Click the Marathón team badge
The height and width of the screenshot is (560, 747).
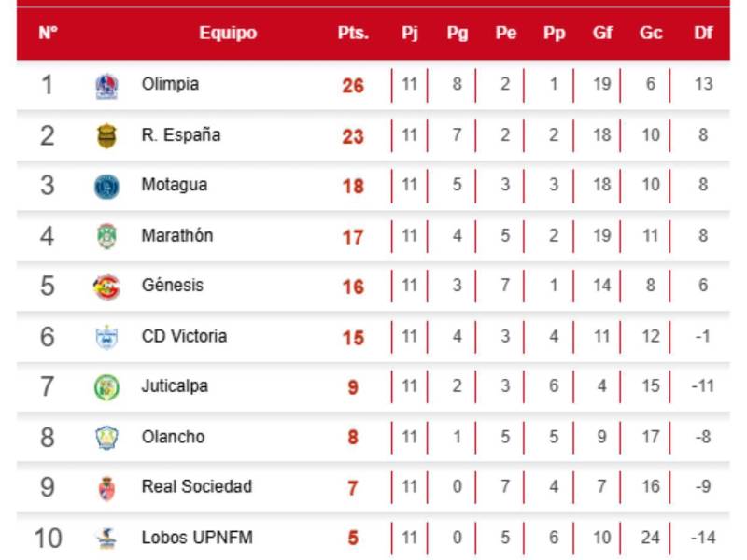tap(106, 237)
